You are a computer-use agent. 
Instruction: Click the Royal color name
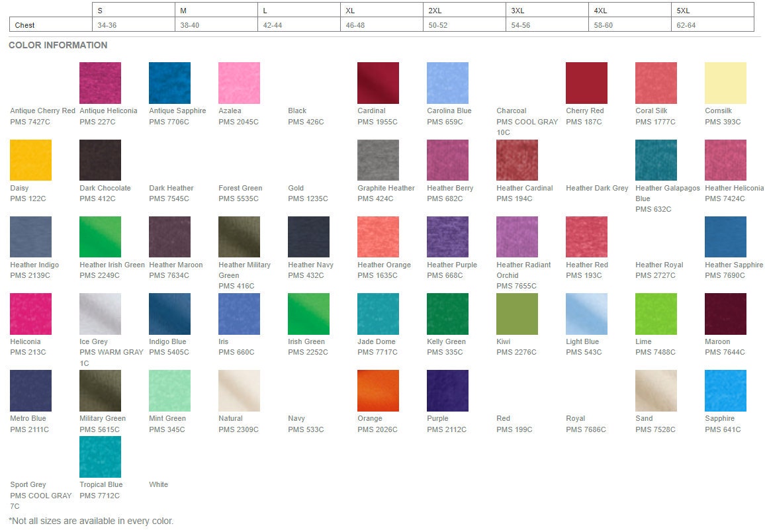(x=575, y=418)
